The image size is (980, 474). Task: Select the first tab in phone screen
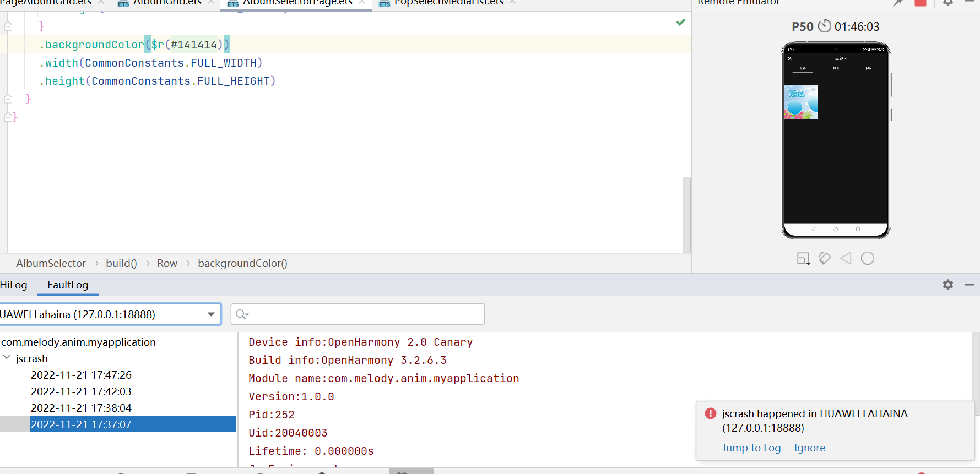coord(803,68)
